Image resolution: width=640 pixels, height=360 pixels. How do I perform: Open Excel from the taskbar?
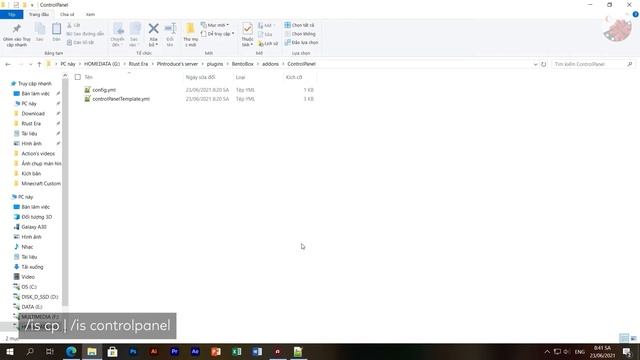tap(236, 351)
